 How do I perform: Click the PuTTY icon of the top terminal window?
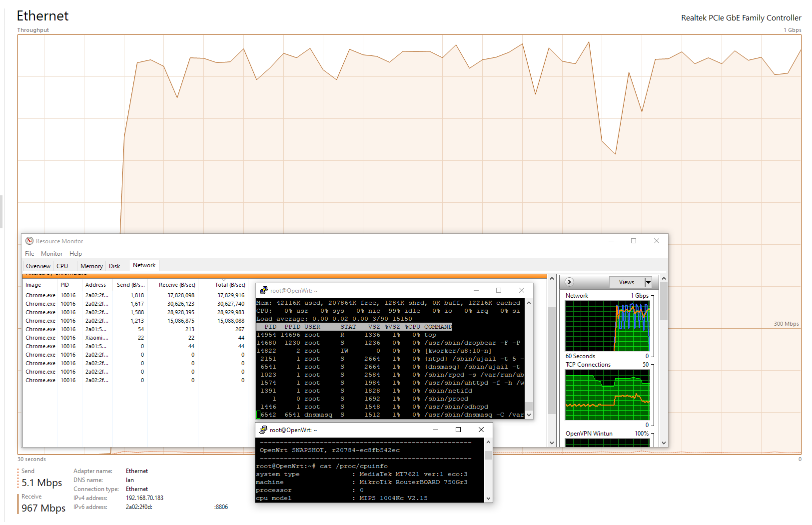pos(263,290)
